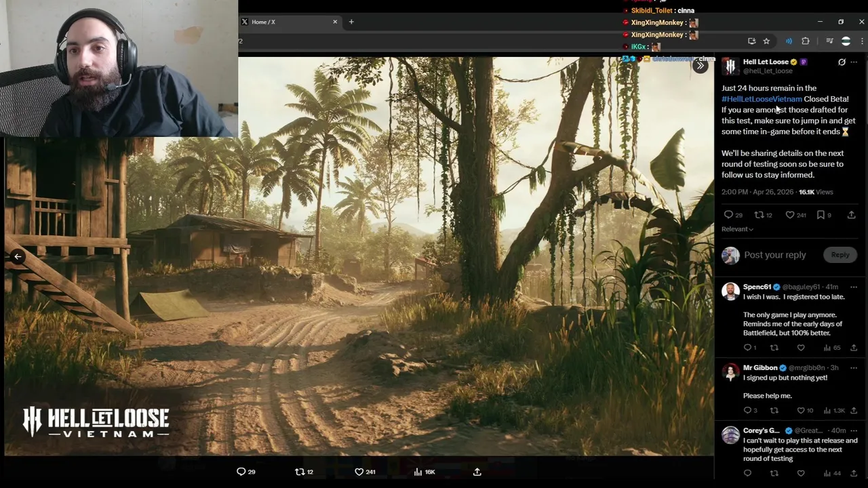Image resolution: width=868 pixels, height=488 pixels.
Task: Open the three-dot menu on Hell Let Loose post
Action: [x=854, y=62]
